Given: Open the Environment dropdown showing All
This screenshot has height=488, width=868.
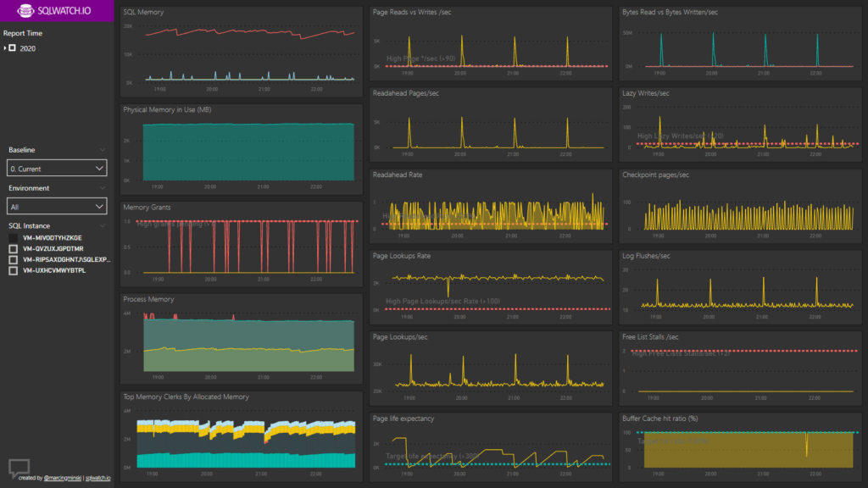Looking at the screenshot, I should [57, 207].
